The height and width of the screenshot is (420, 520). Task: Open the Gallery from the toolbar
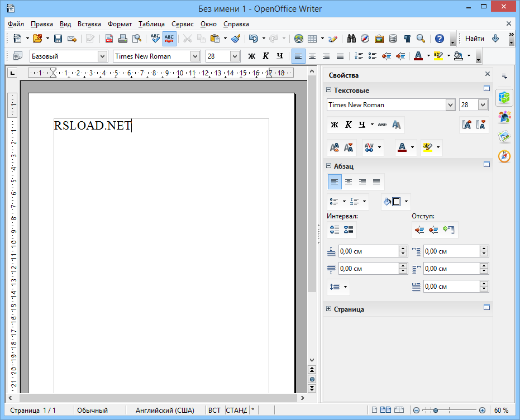click(x=379, y=38)
